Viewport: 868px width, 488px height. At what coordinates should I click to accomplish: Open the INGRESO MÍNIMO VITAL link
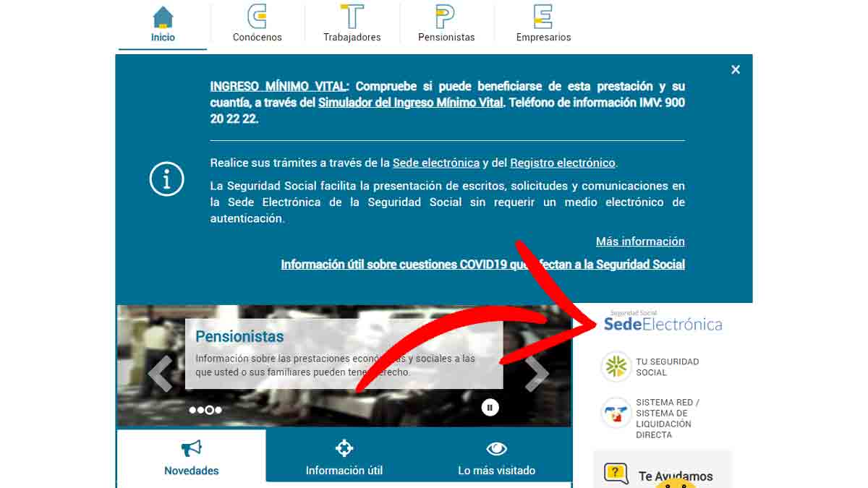coord(278,86)
